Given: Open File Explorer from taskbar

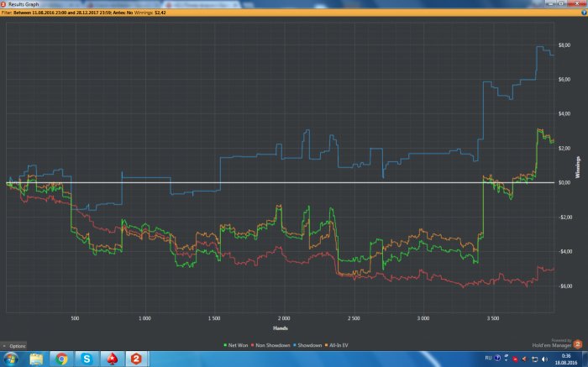Looking at the screenshot, I should (x=36, y=359).
